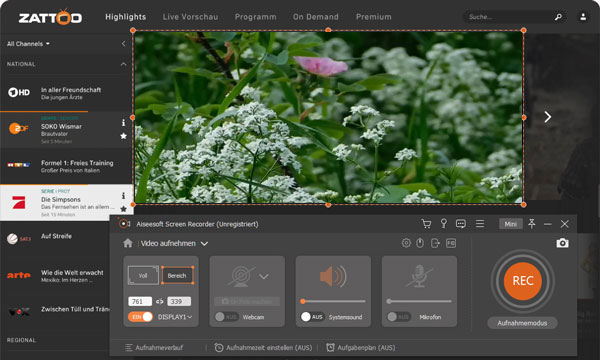The width and height of the screenshot is (600, 360).
Task: Open the All Channels dropdown
Action: pos(28,44)
